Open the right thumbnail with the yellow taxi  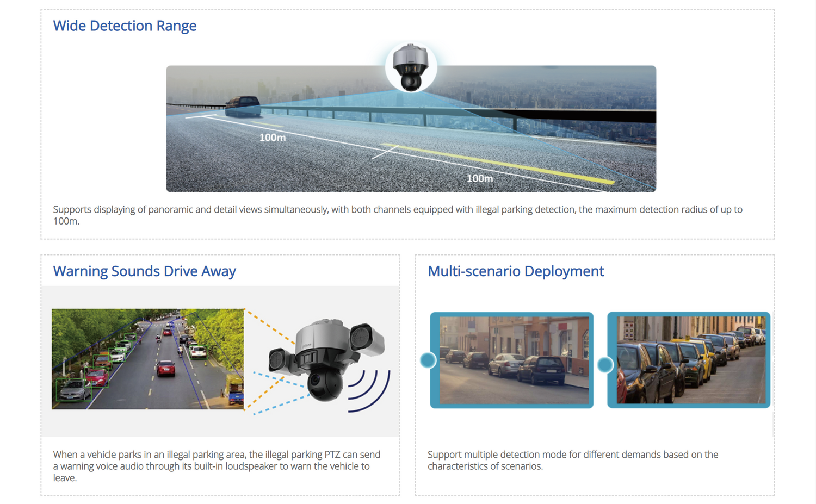pyautogui.click(x=691, y=360)
